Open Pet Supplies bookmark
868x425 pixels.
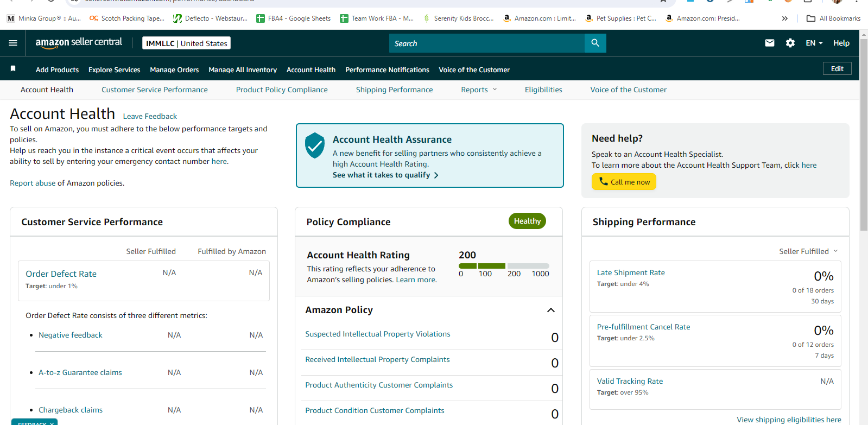coord(620,18)
